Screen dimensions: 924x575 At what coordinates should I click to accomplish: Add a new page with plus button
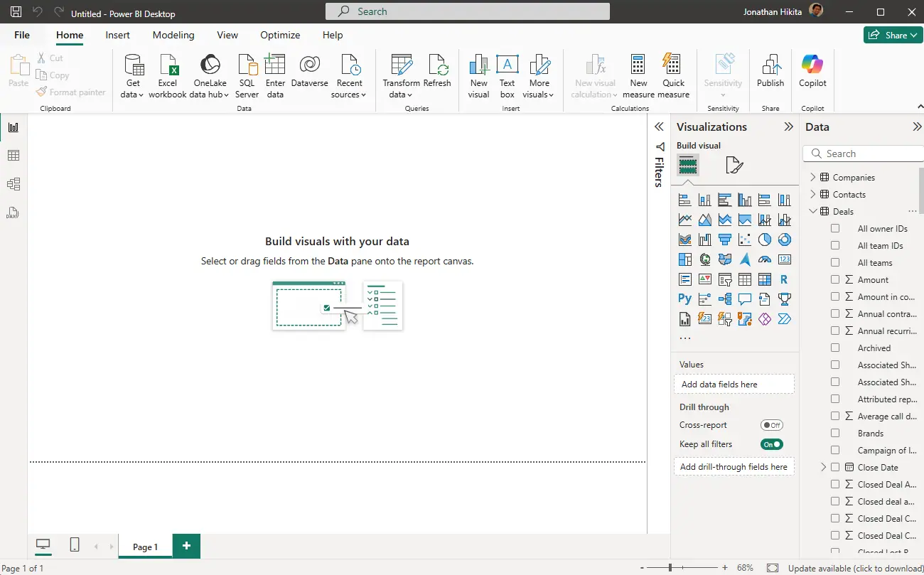coord(186,546)
